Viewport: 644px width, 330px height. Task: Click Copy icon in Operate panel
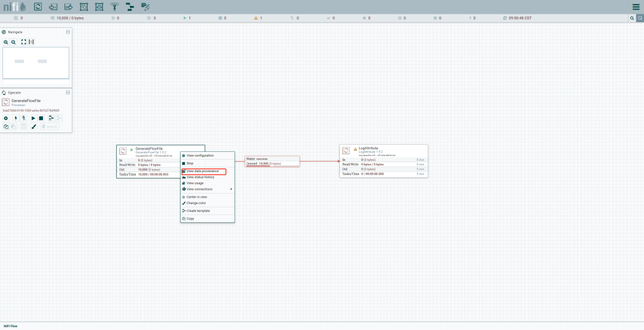pyautogui.click(x=6, y=126)
